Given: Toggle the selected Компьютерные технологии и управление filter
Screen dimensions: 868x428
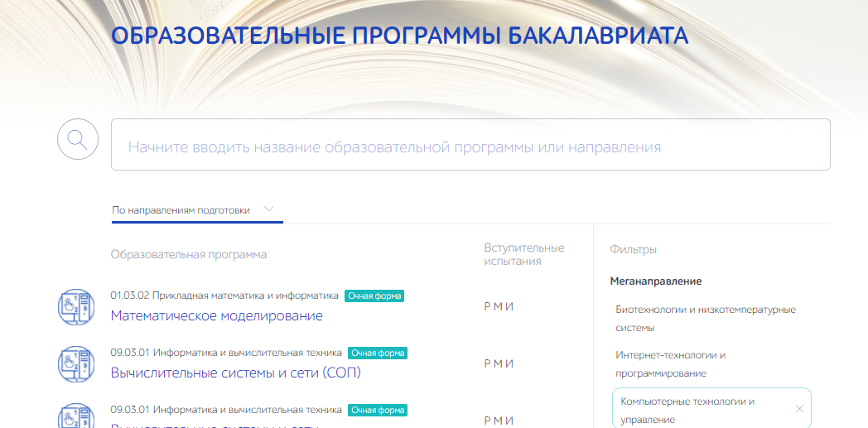Looking at the screenshot, I should [x=687, y=410].
